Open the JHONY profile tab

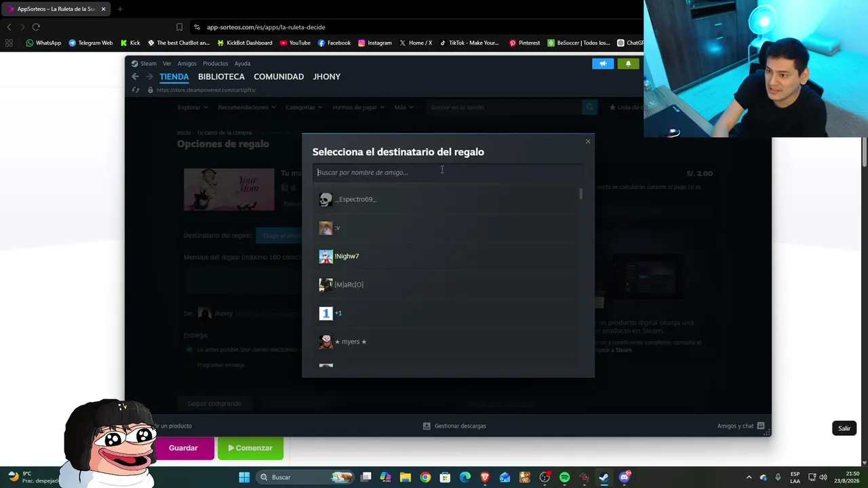pos(327,77)
